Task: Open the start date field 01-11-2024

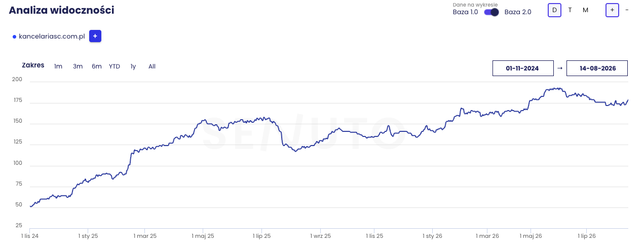Action: (523, 68)
